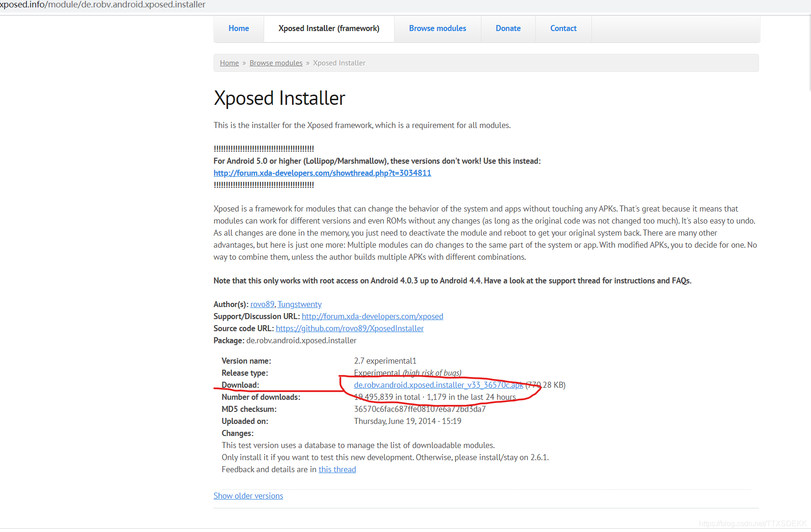Screen dimensions: 811x532
Task: Open author Tungstwenty's profile link
Action: [x=299, y=304]
